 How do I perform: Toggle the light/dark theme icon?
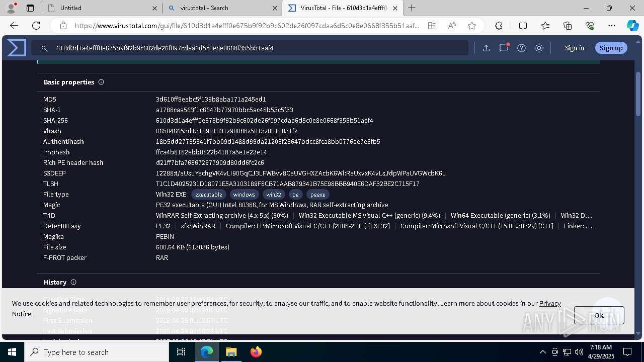539,48
